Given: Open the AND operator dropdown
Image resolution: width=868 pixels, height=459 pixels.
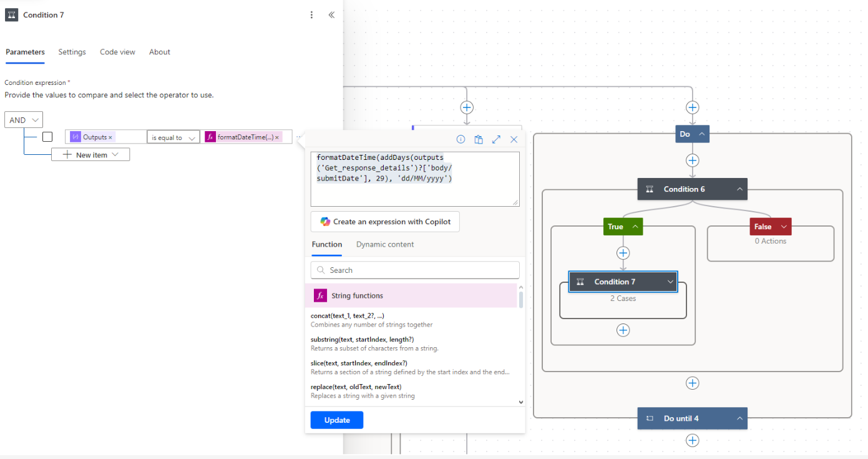Looking at the screenshot, I should [24, 120].
